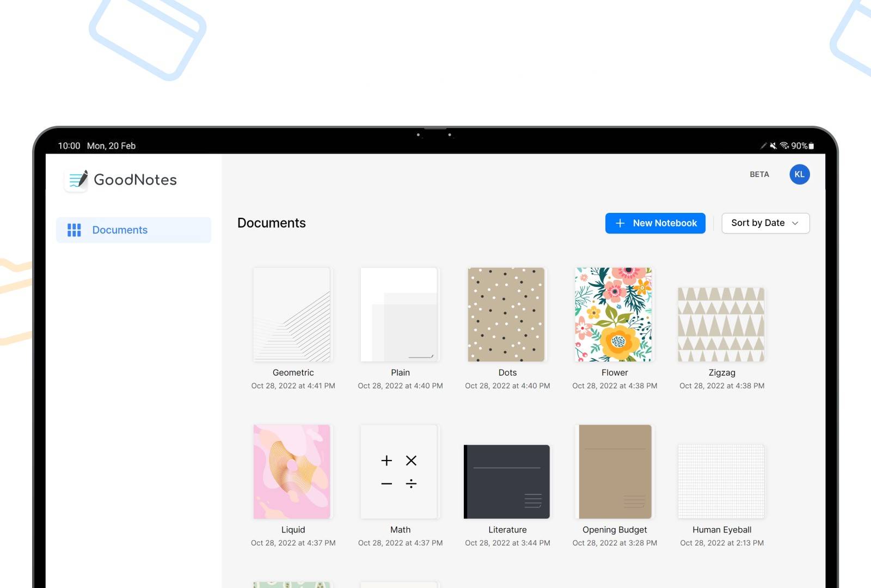Click the BETA label in header
The width and height of the screenshot is (871, 588).
[759, 174]
